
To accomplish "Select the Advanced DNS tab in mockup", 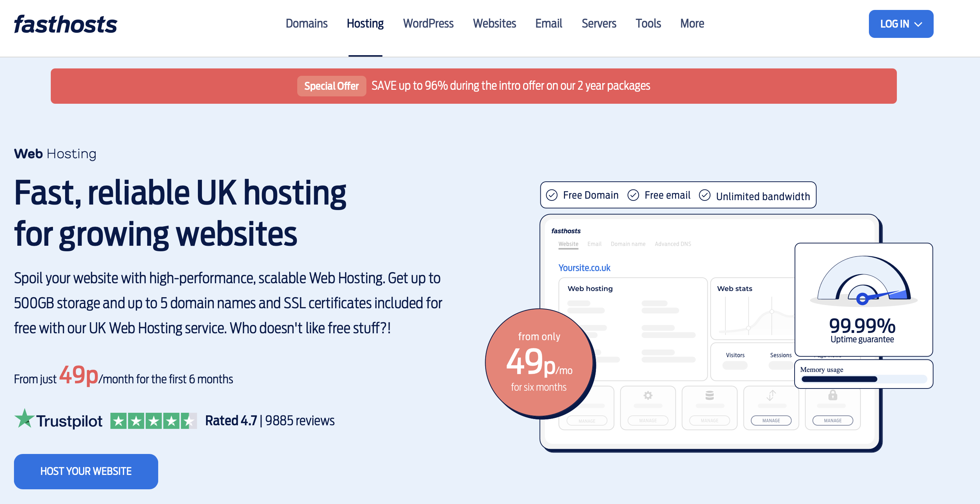I will point(672,244).
